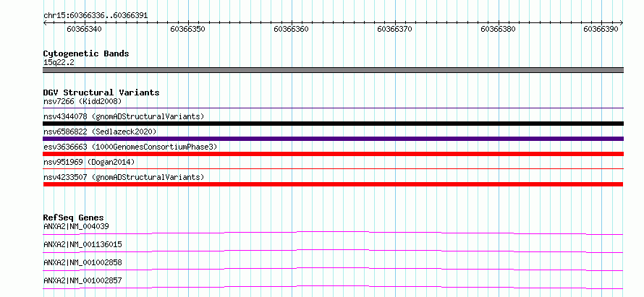Select transcript label ANXA2|NM_001136015
The width and height of the screenshot is (644, 297).
[x=82, y=244]
